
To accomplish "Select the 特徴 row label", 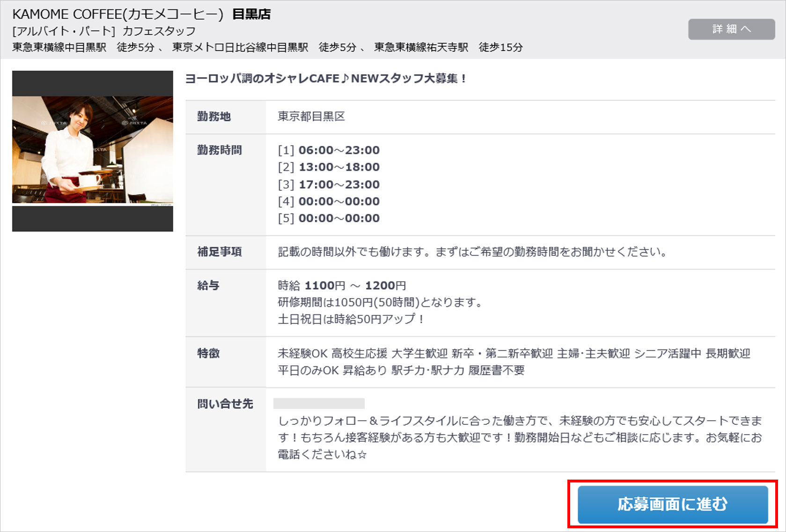I will coord(208,353).
